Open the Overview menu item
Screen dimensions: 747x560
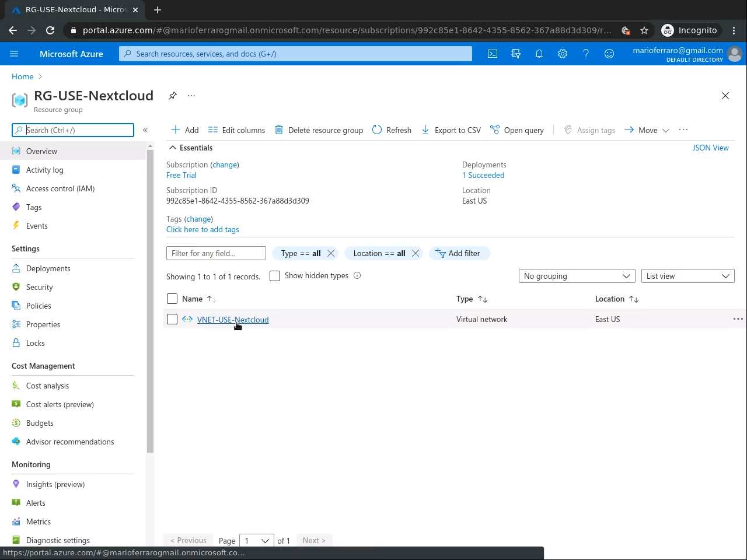click(x=73, y=151)
